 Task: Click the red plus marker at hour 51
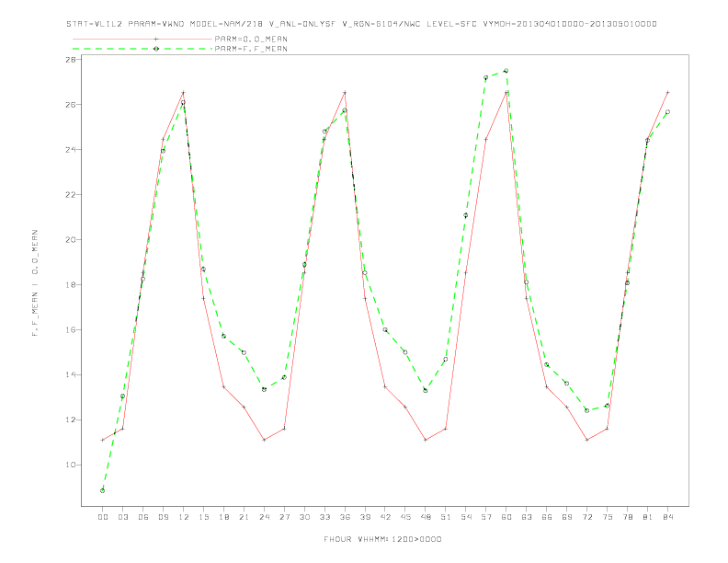[446, 429]
